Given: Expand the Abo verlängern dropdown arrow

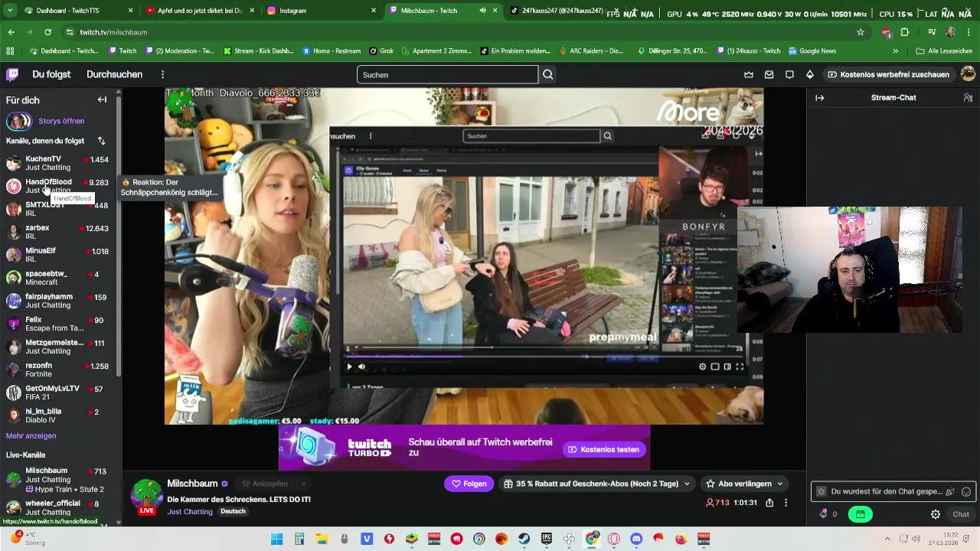Looking at the screenshot, I should coord(780,484).
